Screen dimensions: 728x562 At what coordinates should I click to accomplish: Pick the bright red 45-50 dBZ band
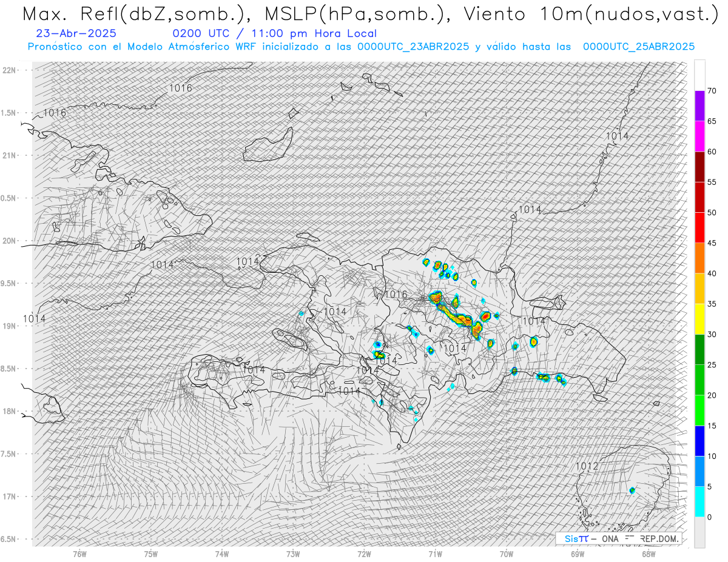point(699,227)
